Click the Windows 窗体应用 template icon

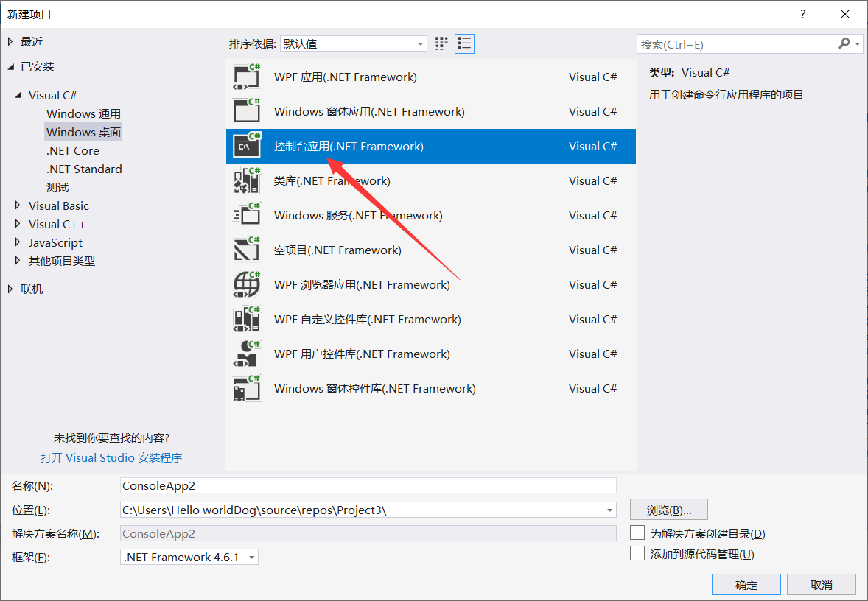246,111
